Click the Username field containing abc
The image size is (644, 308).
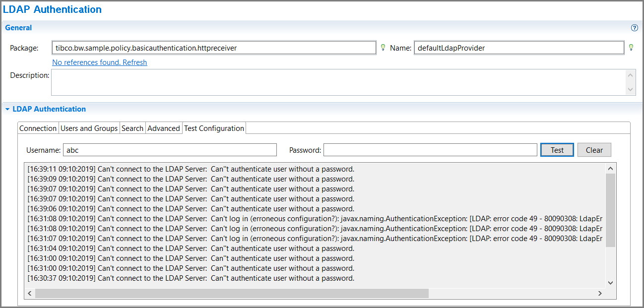coord(169,150)
